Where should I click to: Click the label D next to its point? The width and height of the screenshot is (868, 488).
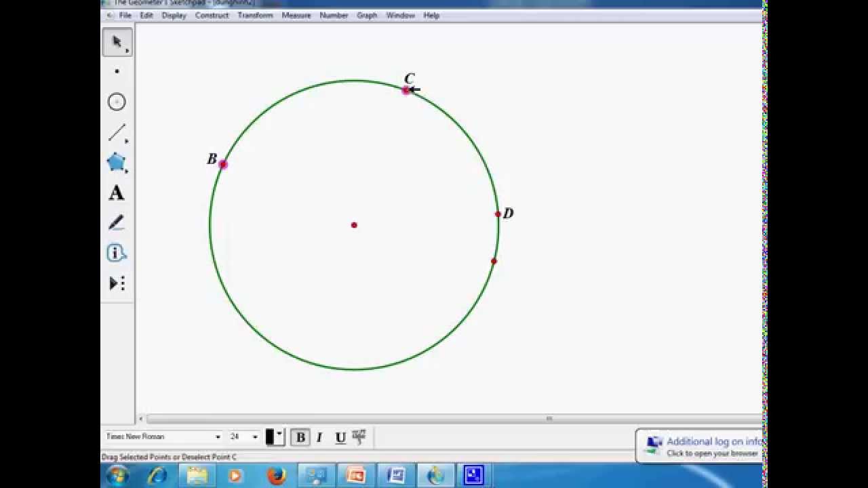(509, 213)
